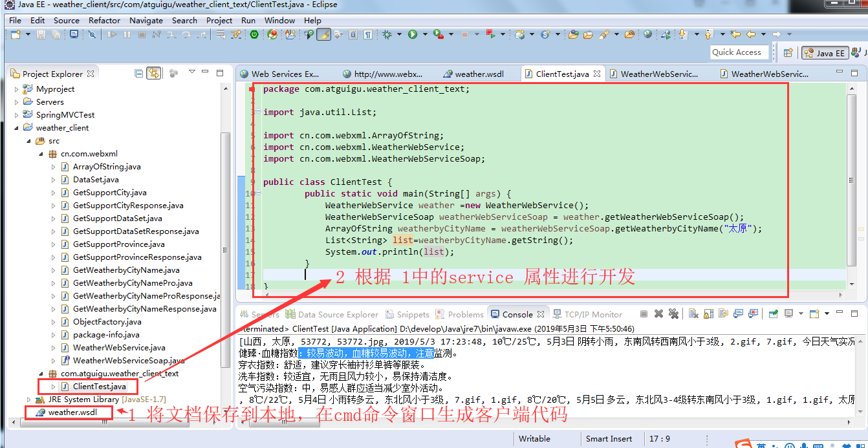Collapse the cn.com.webxml package node
This screenshot has height=448, width=868.
41,154
